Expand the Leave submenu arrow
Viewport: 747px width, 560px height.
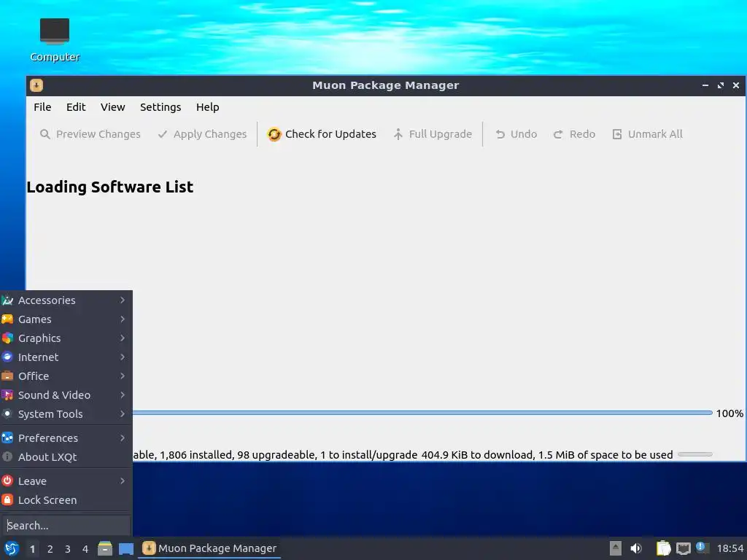coord(123,481)
